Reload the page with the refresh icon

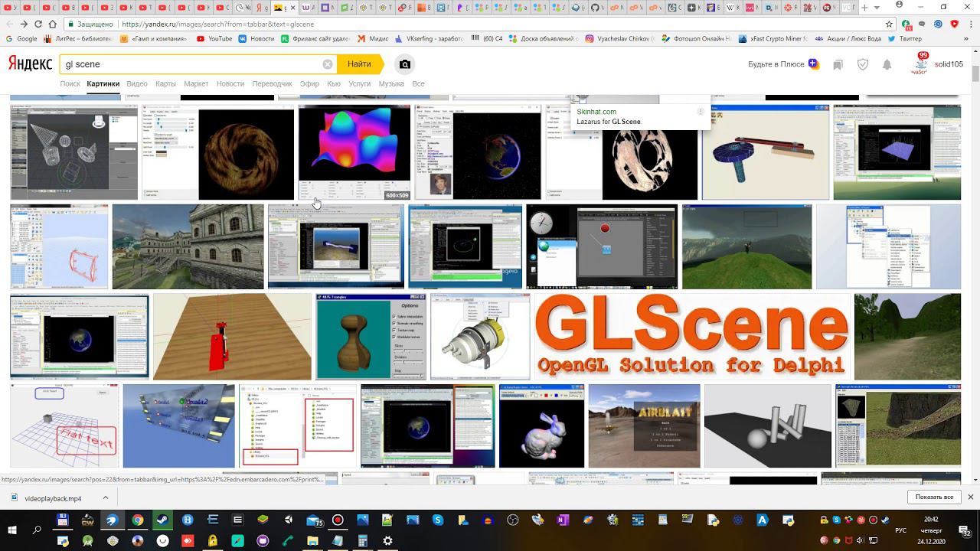[x=38, y=24]
